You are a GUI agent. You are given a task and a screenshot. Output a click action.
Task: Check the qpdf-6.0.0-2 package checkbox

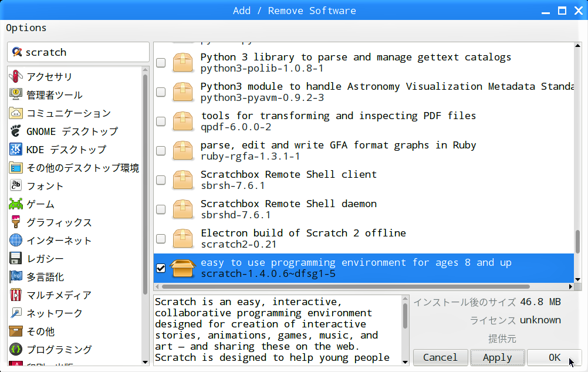click(x=161, y=121)
